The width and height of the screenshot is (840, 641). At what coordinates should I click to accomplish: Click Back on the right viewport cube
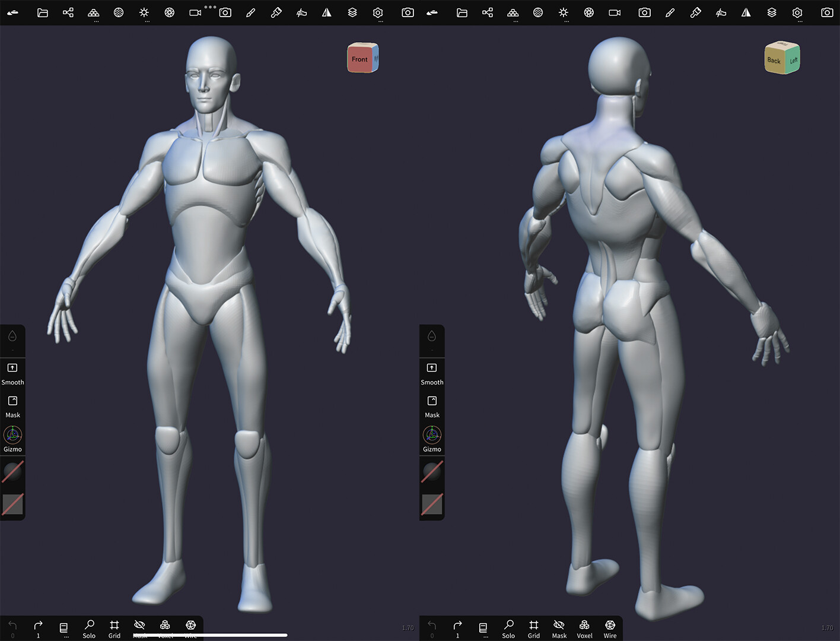click(774, 60)
